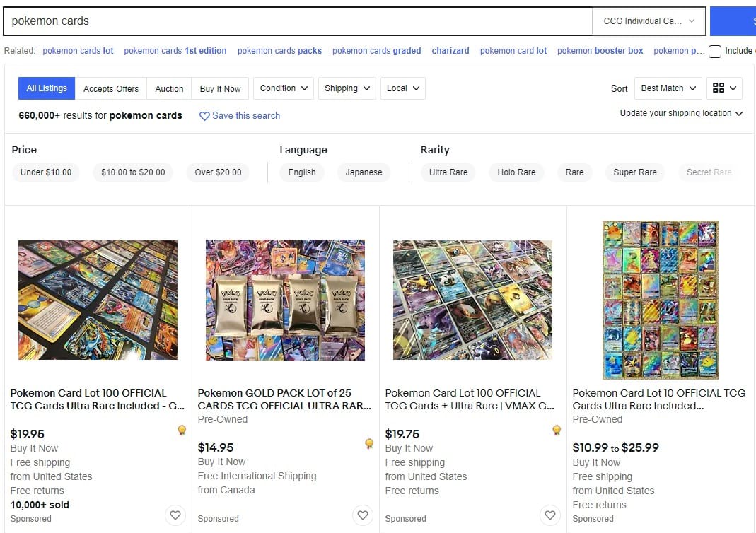Select the Buy It Now tab
Screen dimensions: 756x533
tap(221, 88)
